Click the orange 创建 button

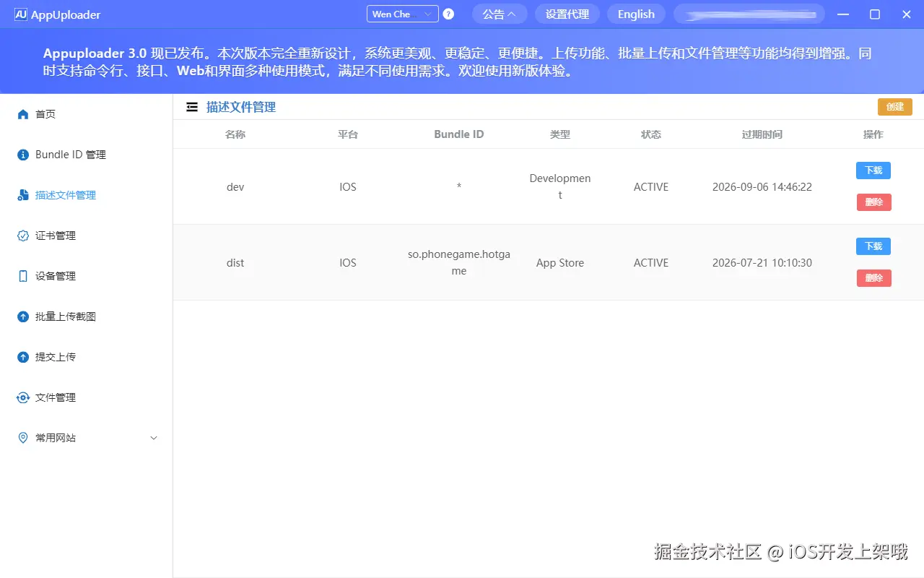pyautogui.click(x=895, y=107)
